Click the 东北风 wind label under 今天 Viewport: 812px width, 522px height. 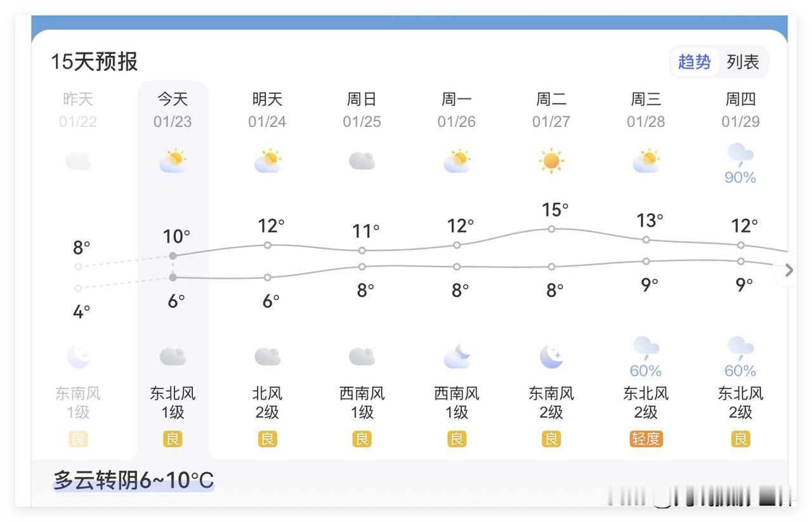pyautogui.click(x=172, y=393)
